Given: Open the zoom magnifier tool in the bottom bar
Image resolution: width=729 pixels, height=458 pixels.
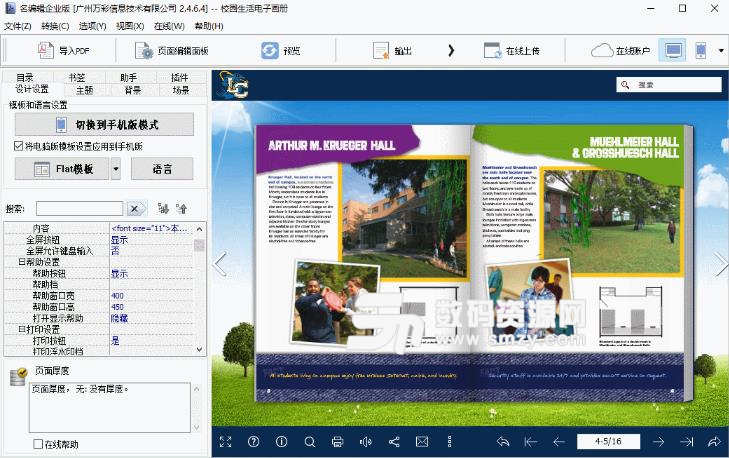Looking at the screenshot, I should tap(309, 441).
